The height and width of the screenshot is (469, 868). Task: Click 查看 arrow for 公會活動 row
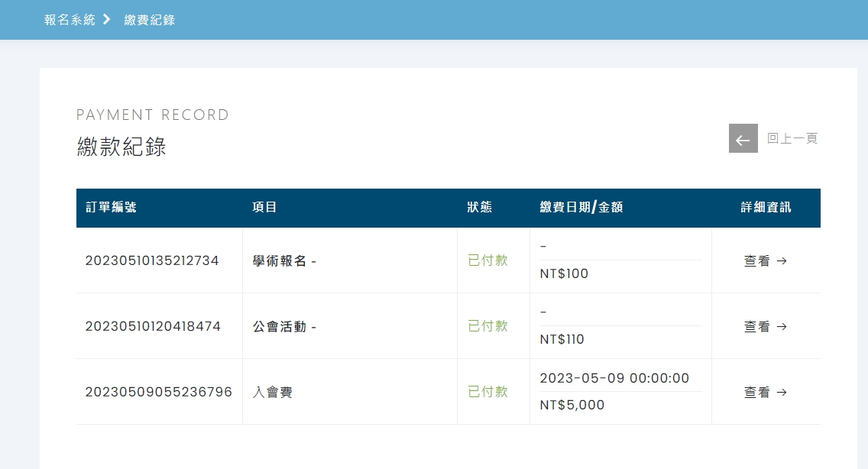(765, 327)
